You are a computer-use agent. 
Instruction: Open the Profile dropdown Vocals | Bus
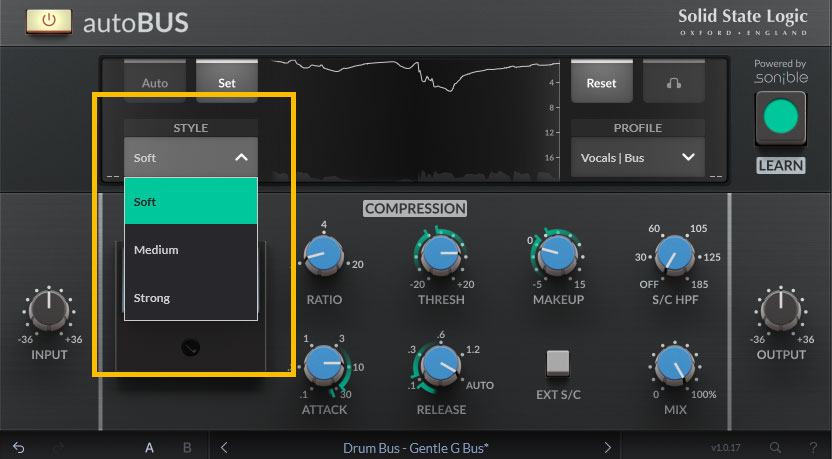[x=637, y=157]
